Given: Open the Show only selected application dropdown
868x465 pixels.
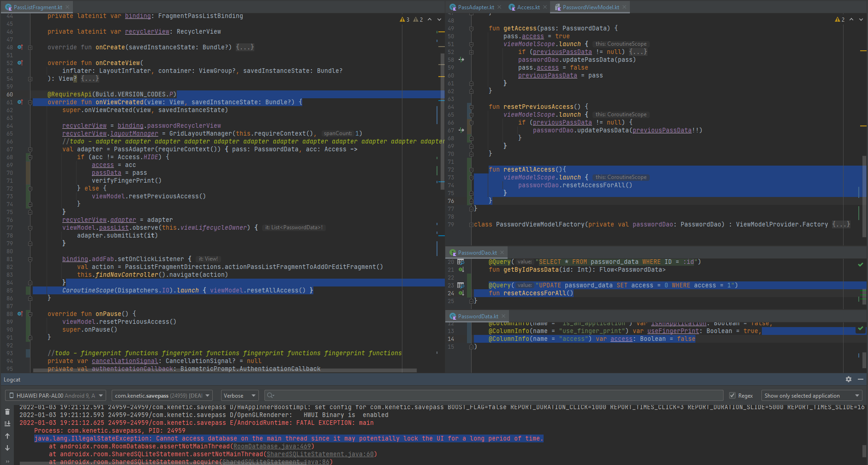Looking at the screenshot, I should [812, 395].
